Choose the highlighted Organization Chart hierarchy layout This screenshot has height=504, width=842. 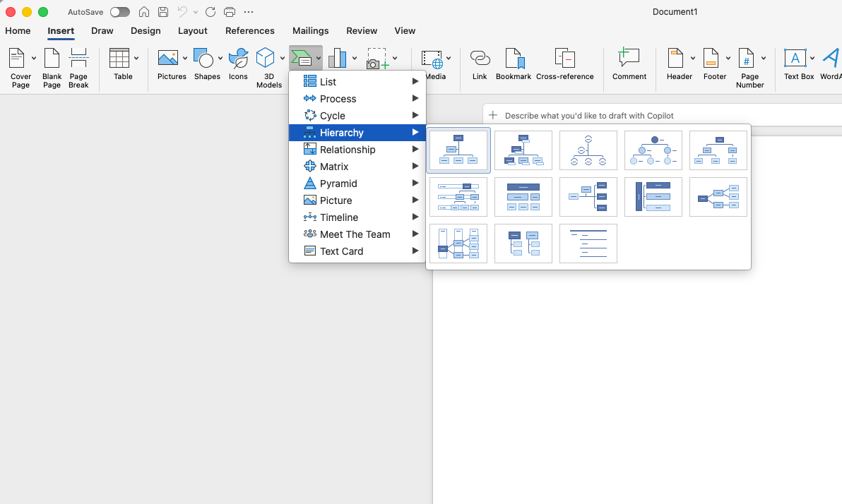coord(458,150)
